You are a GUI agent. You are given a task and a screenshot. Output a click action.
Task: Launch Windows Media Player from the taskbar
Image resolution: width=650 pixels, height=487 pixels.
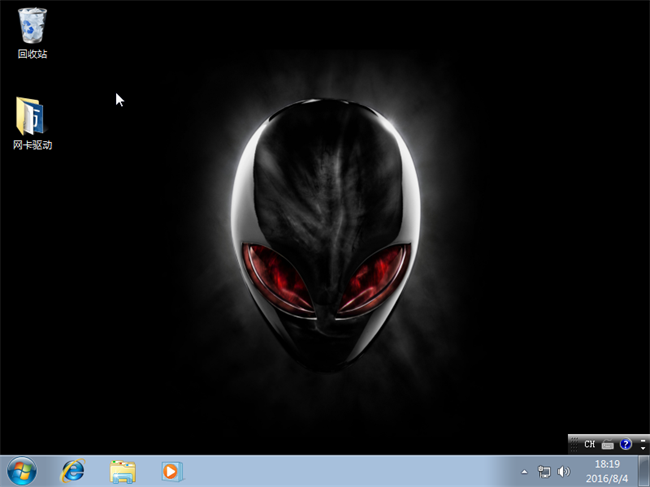point(172,472)
